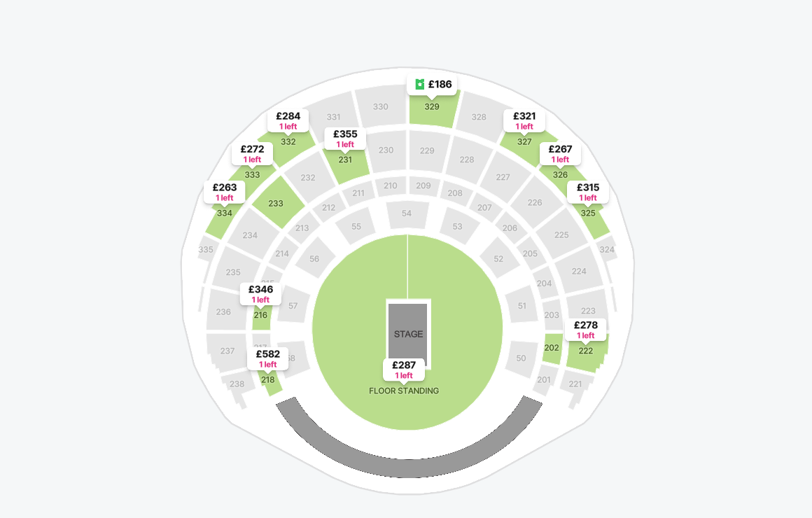
Task: Click the unavailable section 54 block
Action: [407, 214]
